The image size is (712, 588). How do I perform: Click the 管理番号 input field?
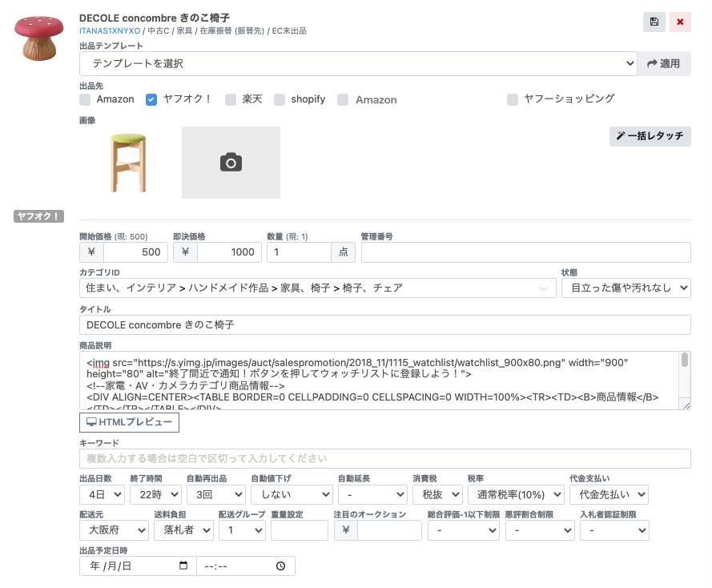[x=526, y=252]
